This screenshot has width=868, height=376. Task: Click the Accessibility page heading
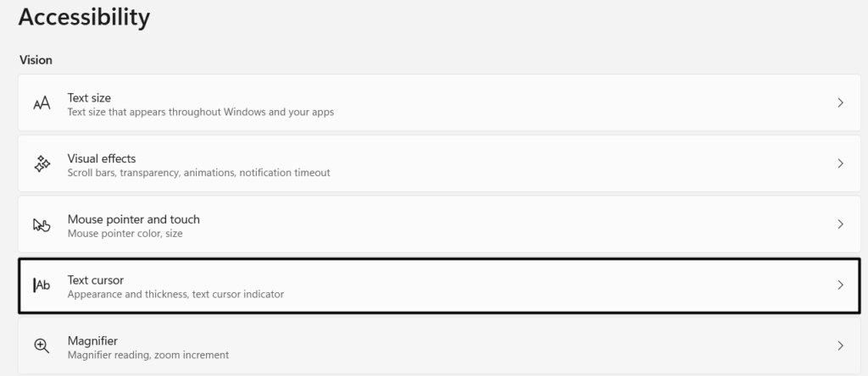pyautogui.click(x=84, y=16)
